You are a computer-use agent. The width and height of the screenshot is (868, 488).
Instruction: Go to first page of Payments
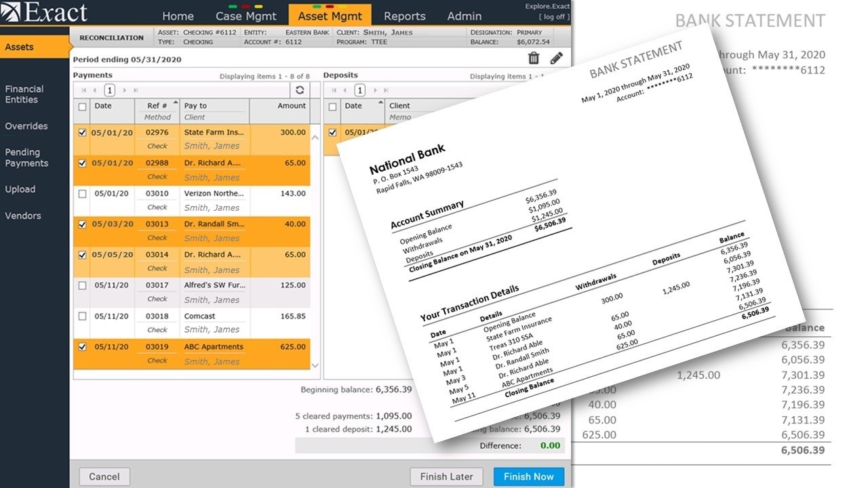click(x=84, y=90)
